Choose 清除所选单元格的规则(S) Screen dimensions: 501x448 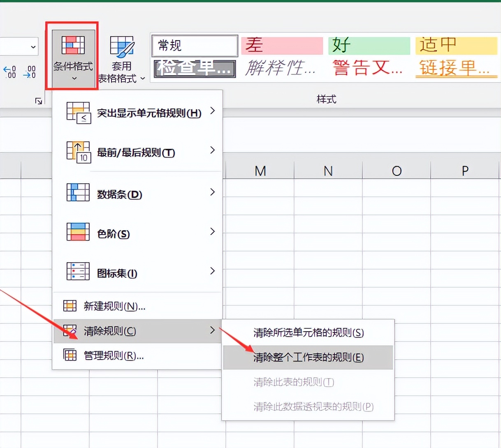click(x=308, y=333)
